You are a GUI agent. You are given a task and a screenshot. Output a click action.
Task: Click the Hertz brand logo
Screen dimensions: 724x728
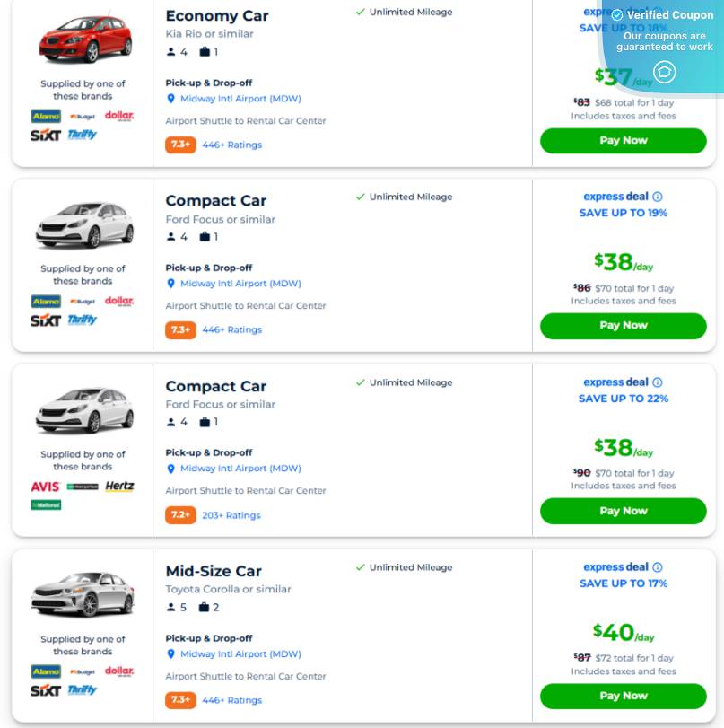(119, 487)
